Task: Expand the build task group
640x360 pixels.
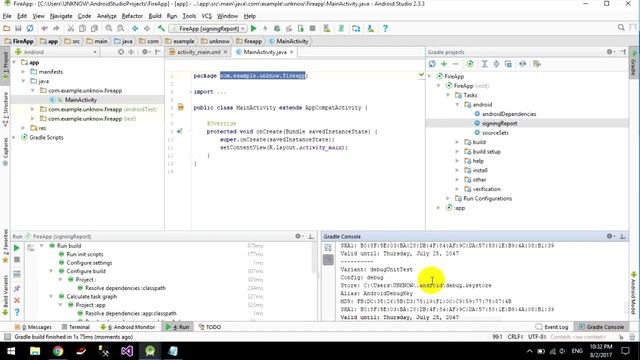Action: click(x=458, y=142)
